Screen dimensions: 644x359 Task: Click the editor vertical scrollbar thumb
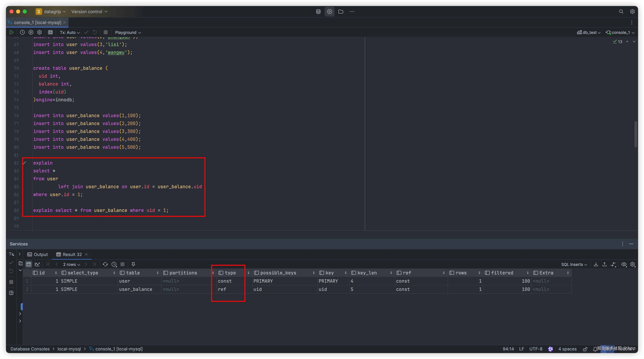pos(635,134)
